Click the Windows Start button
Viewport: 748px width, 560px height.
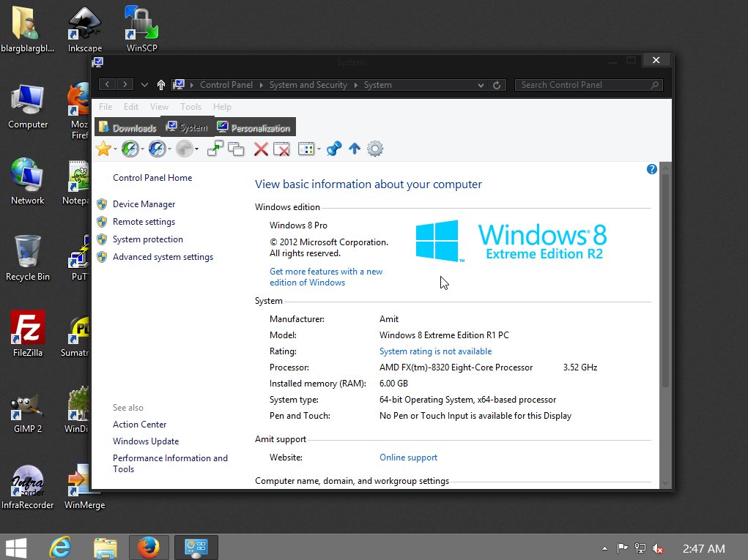(17, 548)
